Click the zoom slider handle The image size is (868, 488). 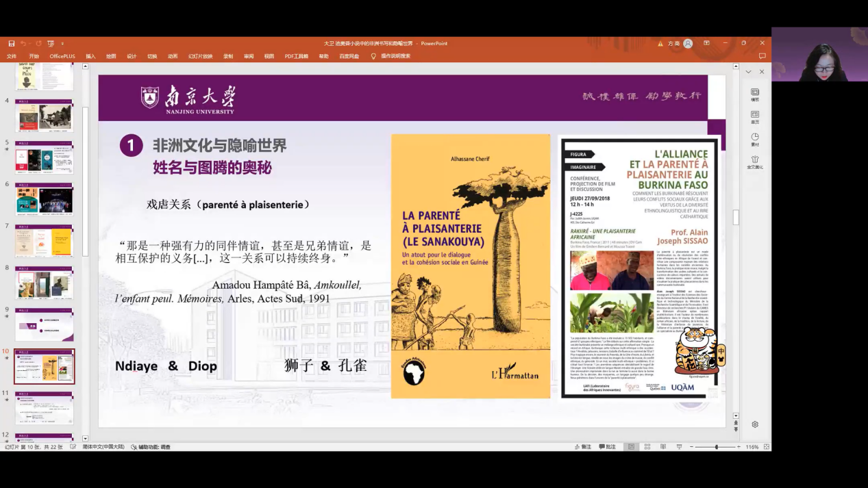(717, 447)
